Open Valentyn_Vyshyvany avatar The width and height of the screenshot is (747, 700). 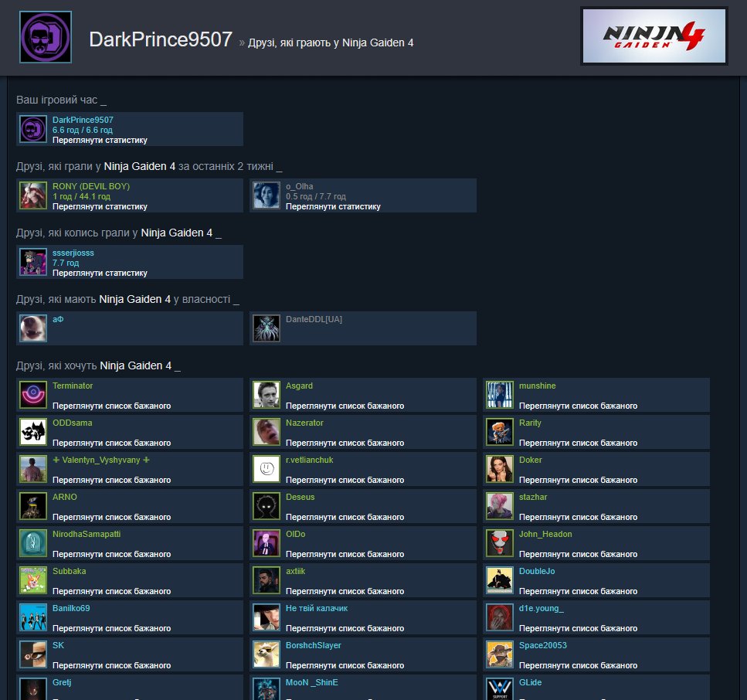pyautogui.click(x=33, y=469)
